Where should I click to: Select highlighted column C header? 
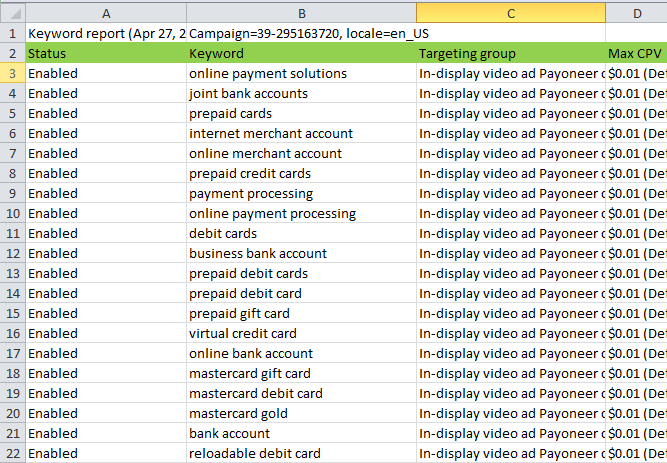[510, 13]
